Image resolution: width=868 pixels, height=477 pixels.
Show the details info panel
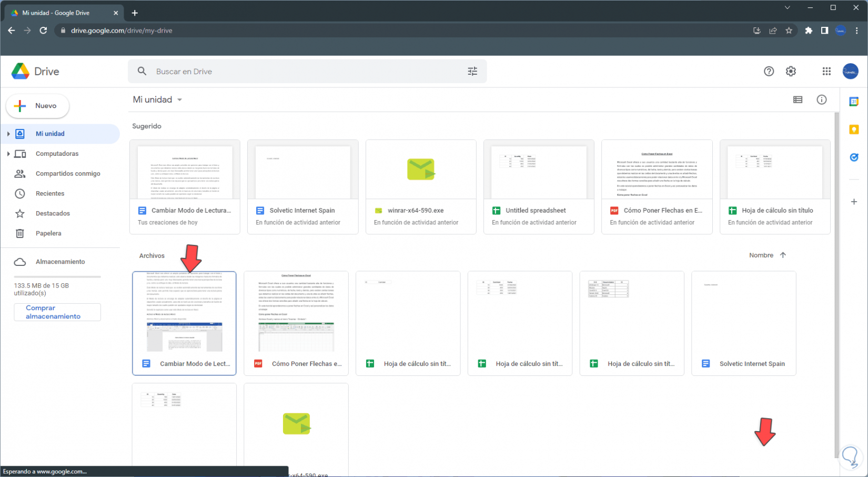coord(821,100)
